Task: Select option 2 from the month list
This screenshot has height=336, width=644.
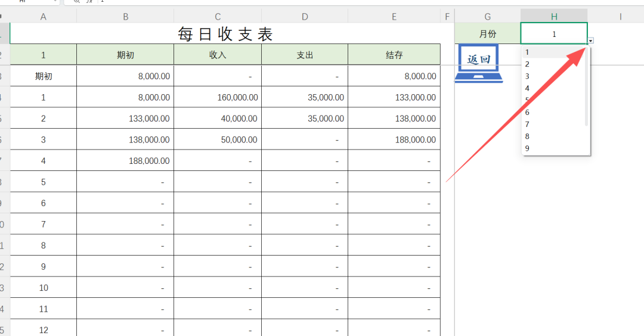Action: pos(527,64)
